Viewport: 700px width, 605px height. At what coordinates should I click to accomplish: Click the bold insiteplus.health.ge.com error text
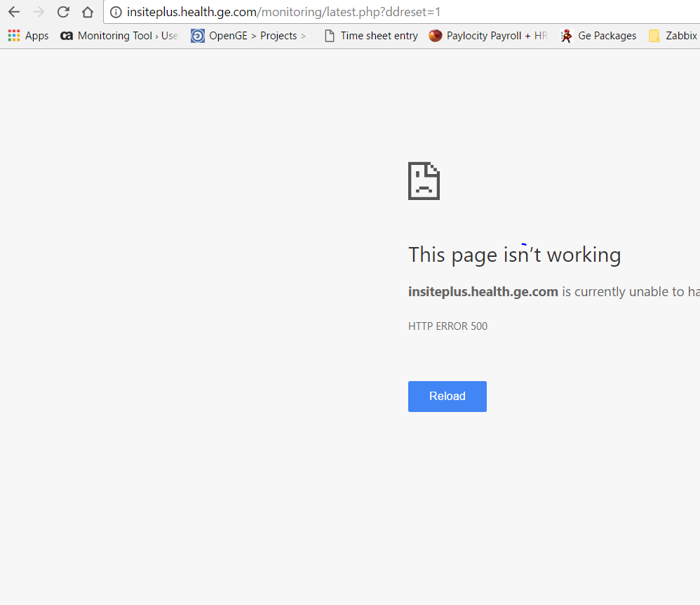coord(483,292)
